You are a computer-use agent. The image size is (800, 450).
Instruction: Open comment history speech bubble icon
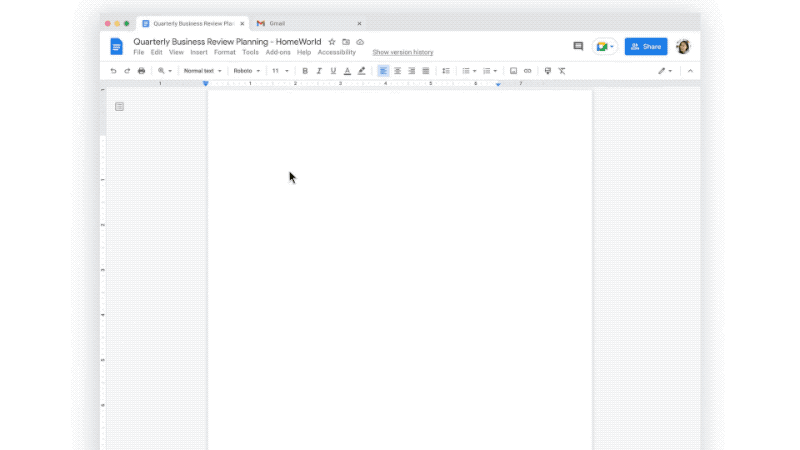[578, 46]
